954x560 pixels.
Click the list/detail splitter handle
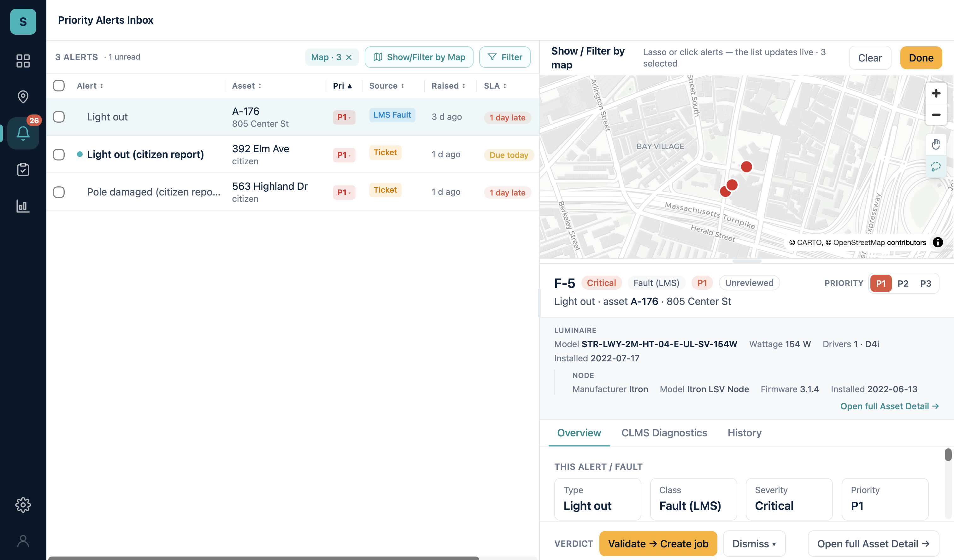tap(539, 303)
